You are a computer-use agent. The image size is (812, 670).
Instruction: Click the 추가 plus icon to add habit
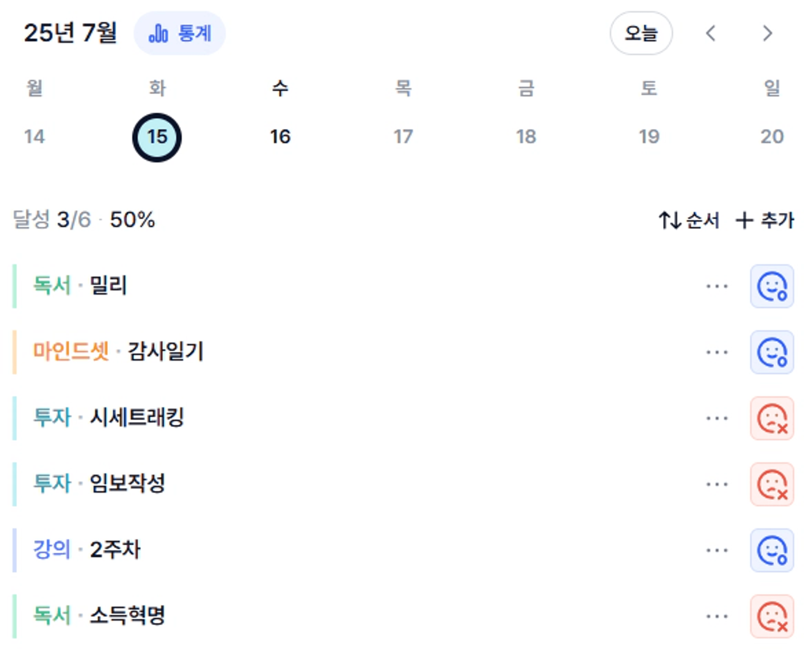[x=744, y=220]
